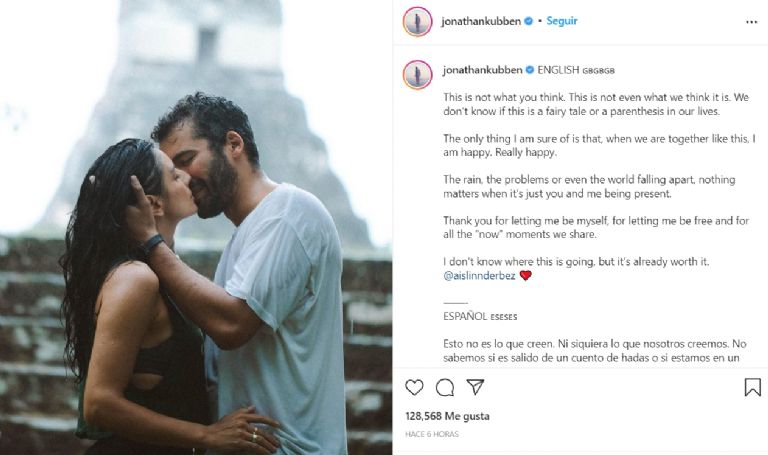This screenshot has height=455, width=768.
Task: Open the jonathankubben profile picture in the header
Action: point(417,22)
